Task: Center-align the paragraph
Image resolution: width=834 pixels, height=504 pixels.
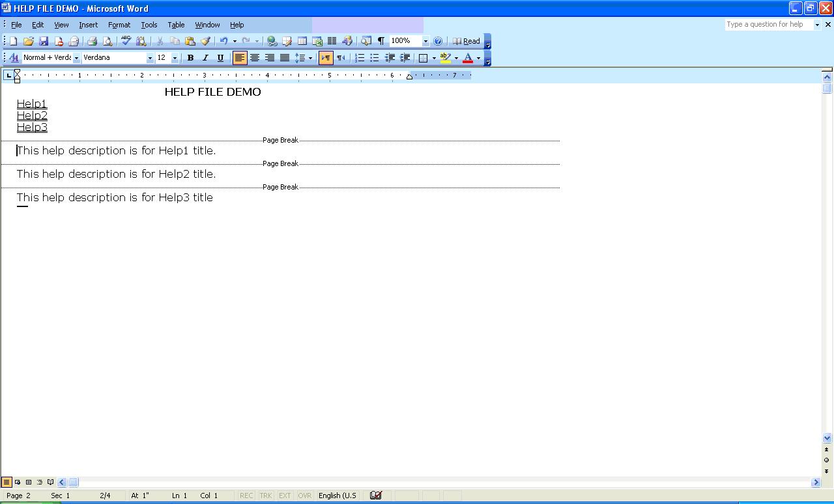Action: tap(255, 58)
